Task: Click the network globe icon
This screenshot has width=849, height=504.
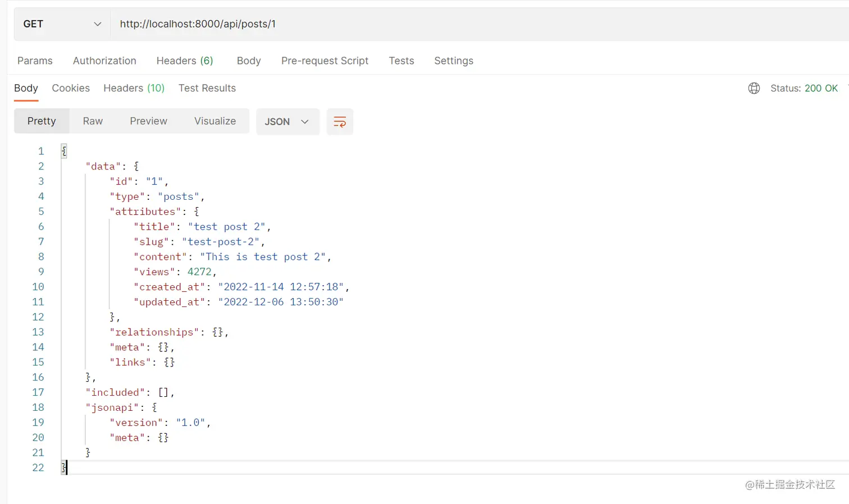Action: [x=754, y=88]
